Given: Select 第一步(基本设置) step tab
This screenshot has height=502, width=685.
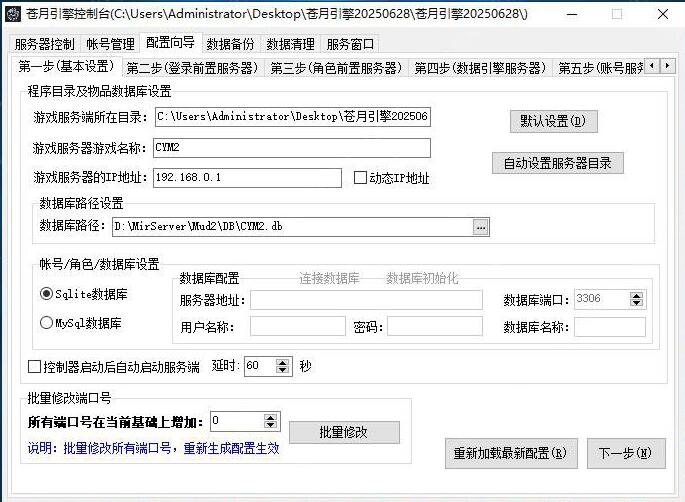Looking at the screenshot, I should [66, 66].
